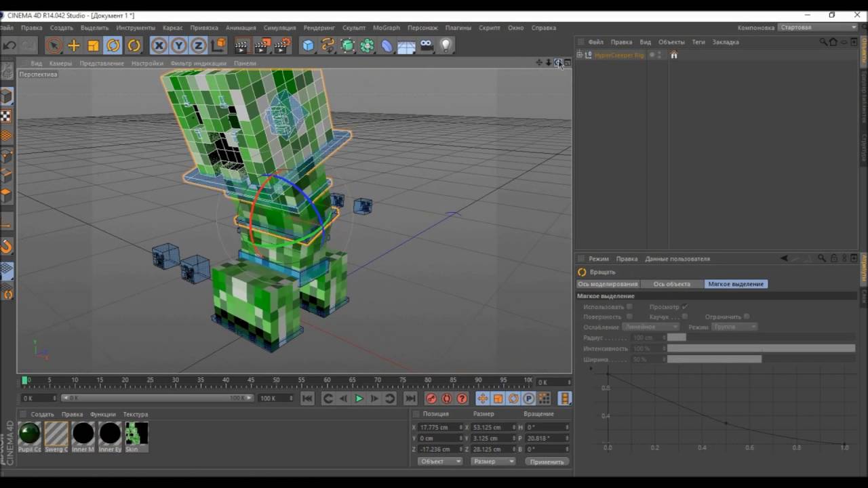The image size is (868, 488).
Task: Click the Undo arrow icon
Action: coord(9,45)
